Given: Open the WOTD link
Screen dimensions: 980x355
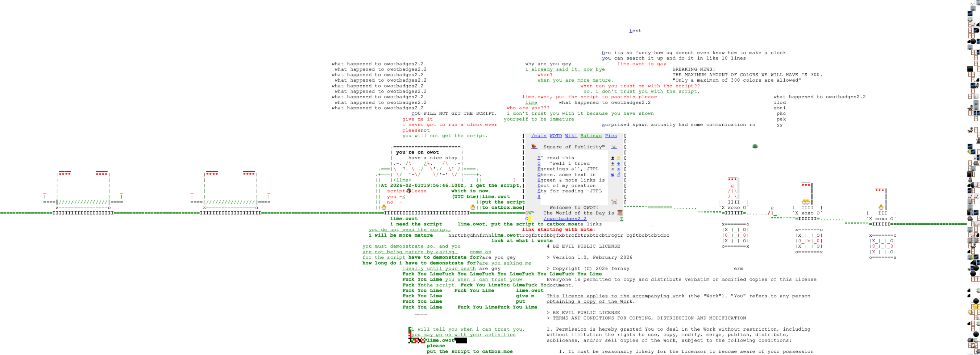Looking at the screenshot, I should tap(556, 136).
